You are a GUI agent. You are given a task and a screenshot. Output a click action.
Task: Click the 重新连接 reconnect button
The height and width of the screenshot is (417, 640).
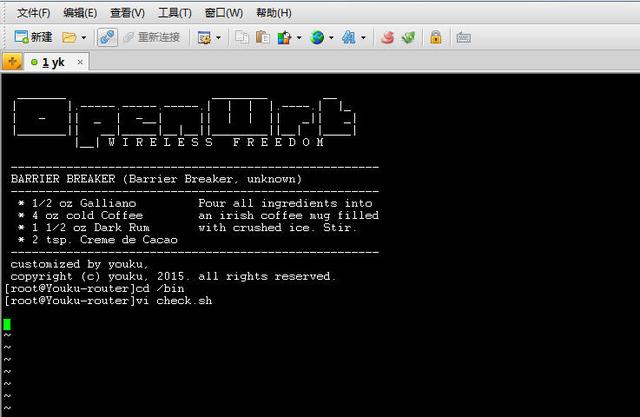pyautogui.click(x=151, y=38)
